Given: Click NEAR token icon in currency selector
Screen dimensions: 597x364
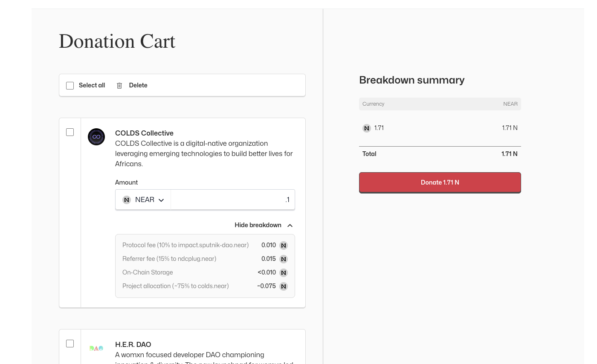Looking at the screenshot, I should 127,200.
